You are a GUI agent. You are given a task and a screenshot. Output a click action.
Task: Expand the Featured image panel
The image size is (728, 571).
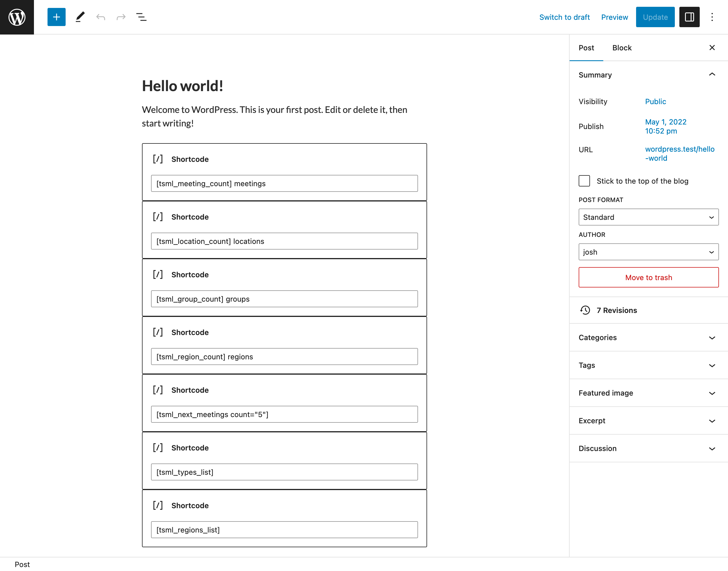(x=648, y=393)
